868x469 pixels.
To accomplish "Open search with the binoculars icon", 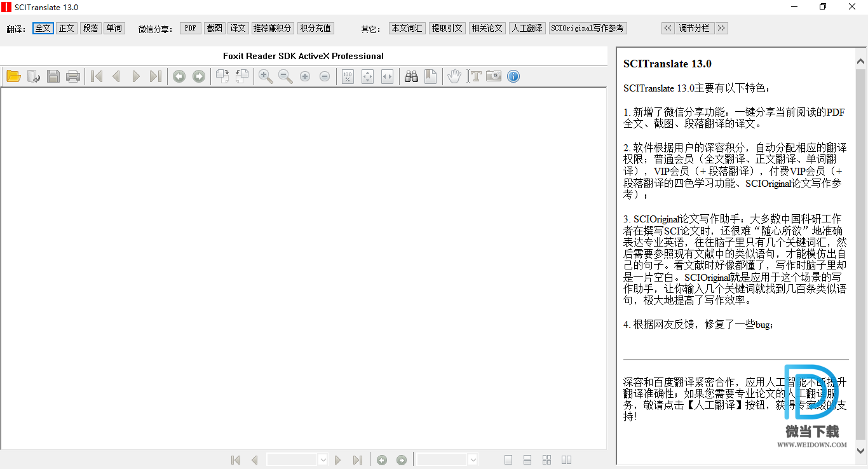I will click(411, 76).
